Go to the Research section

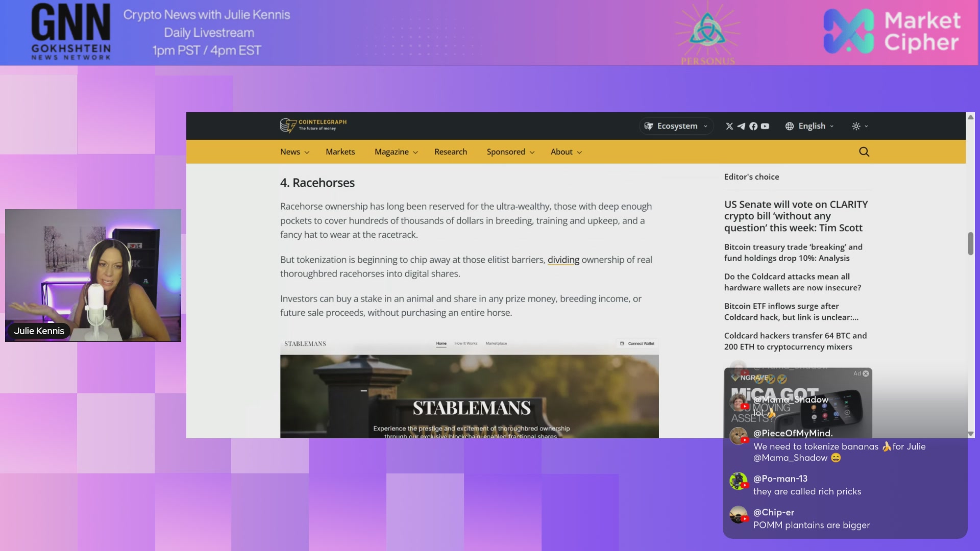451,152
